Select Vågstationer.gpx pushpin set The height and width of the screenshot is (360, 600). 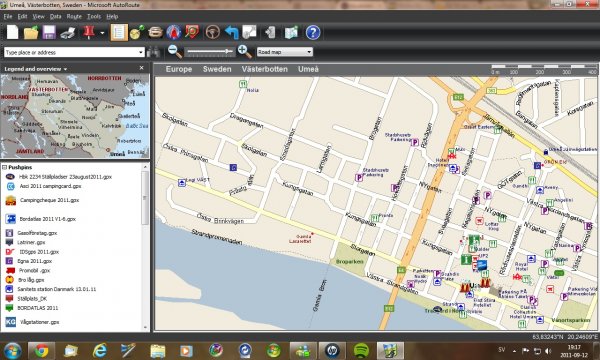click(39, 322)
